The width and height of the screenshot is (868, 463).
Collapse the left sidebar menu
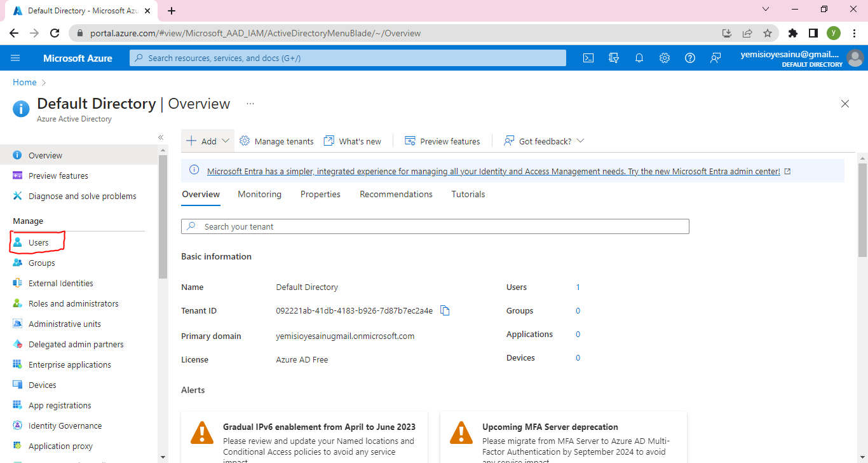(161, 137)
